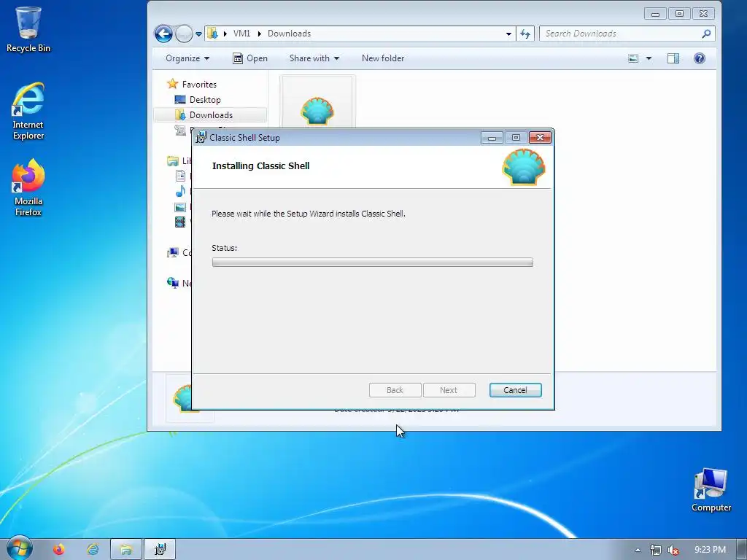Click the Network icon in navigation pane
The height and width of the screenshot is (560, 747).
172,283
